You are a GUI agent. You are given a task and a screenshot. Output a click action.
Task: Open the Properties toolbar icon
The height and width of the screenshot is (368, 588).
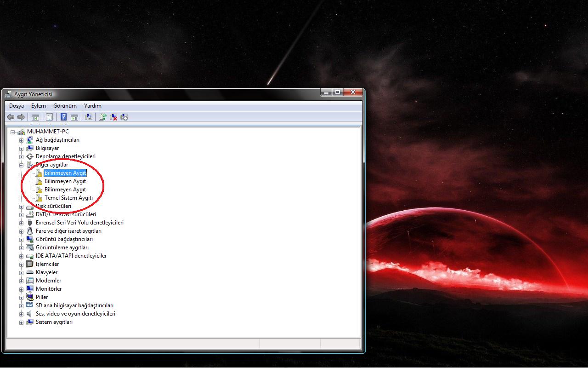pyautogui.click(x=49, y=117)
